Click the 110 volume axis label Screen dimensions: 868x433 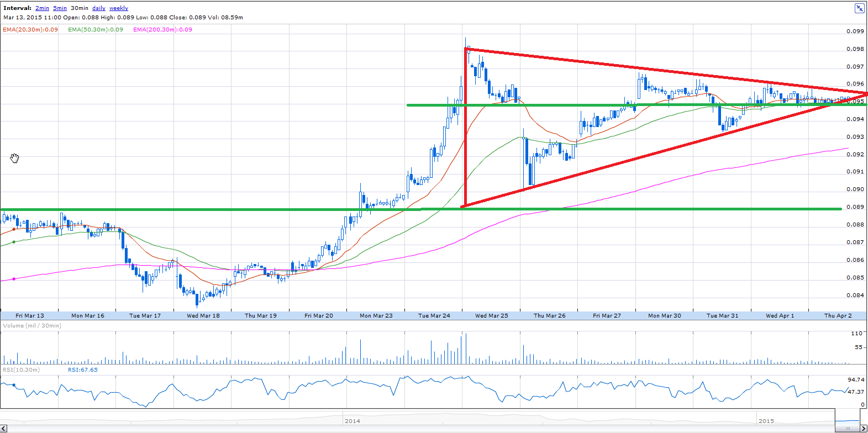tap(857, 334)
